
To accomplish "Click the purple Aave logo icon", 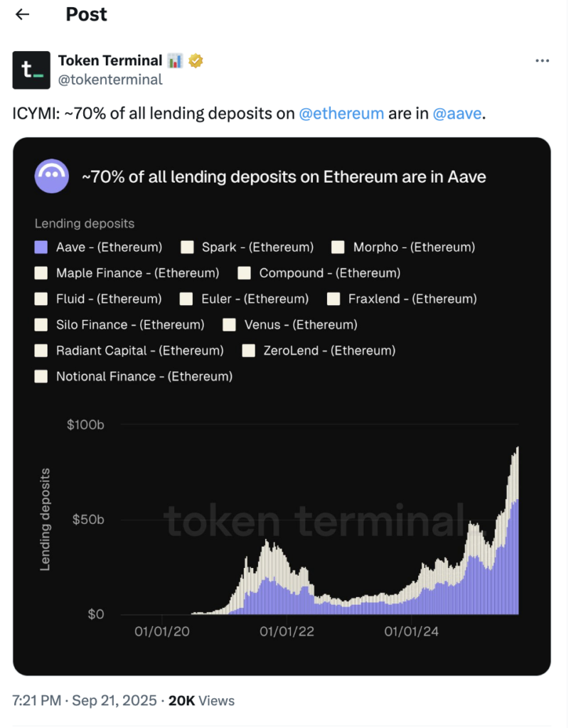I will [52, 176].
